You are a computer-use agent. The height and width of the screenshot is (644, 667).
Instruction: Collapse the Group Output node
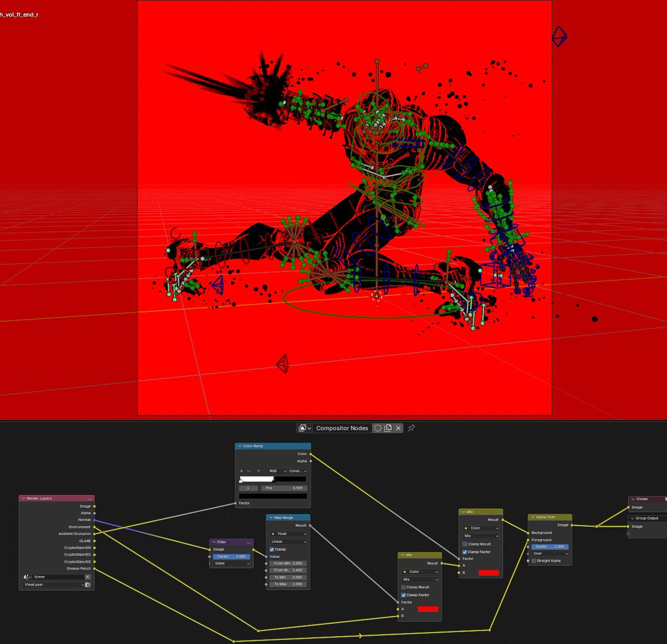(x=633, y=518)
